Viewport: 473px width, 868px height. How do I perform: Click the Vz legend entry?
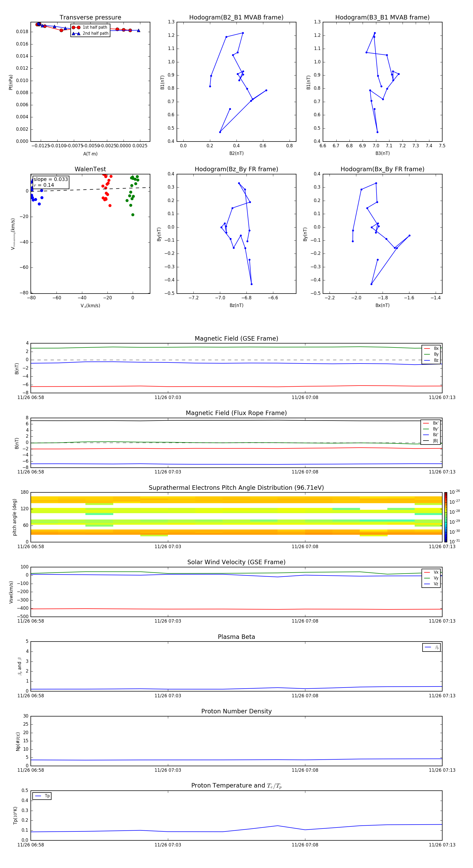pos(431,584)
